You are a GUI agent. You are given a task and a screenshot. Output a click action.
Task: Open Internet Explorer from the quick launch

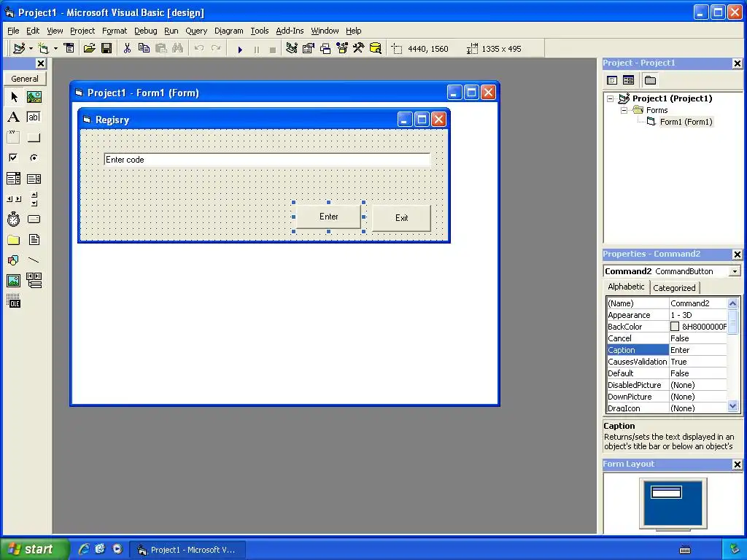click(83, 549)
